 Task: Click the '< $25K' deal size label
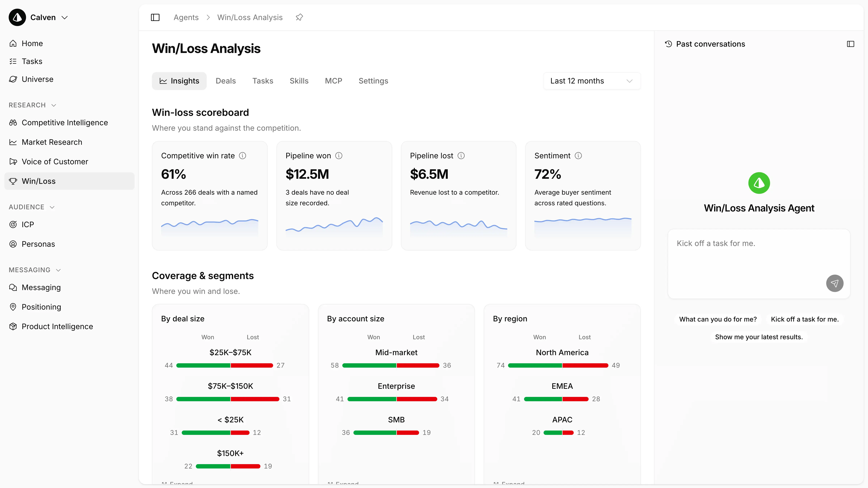(x=231, y=420)
